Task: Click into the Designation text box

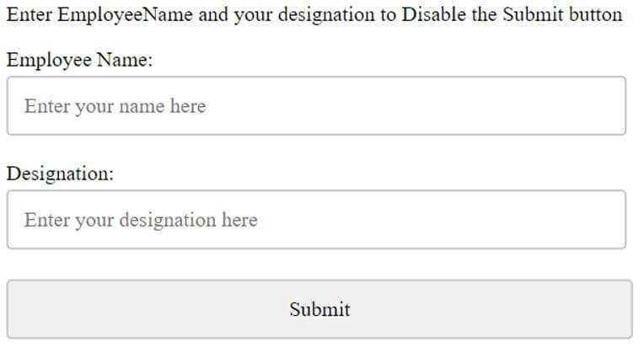Action: [x=316, y=220]
